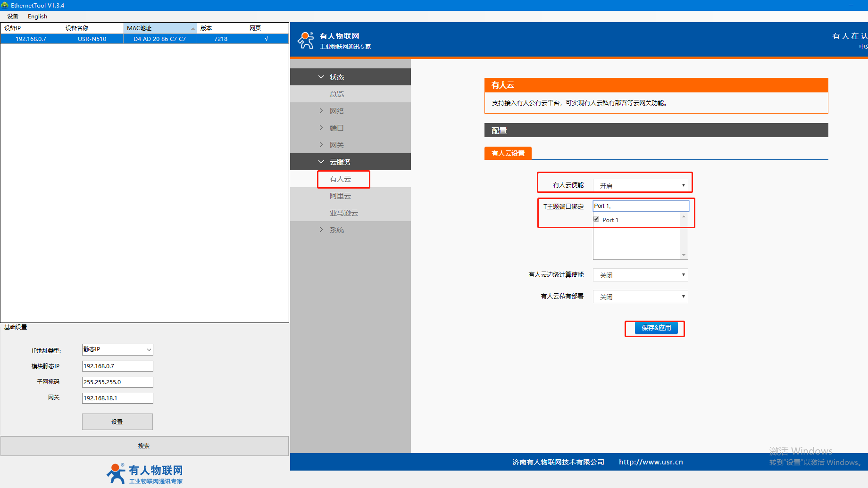The width and height of the screenshot is (868, 488).
Task: Open the 有人云边缘计算使能 dropdown
Action: [640, 275]
